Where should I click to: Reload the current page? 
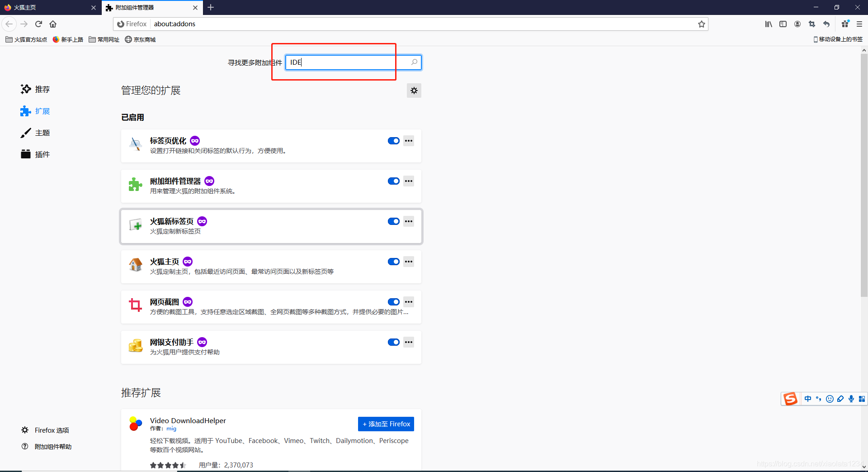[39, 24]
